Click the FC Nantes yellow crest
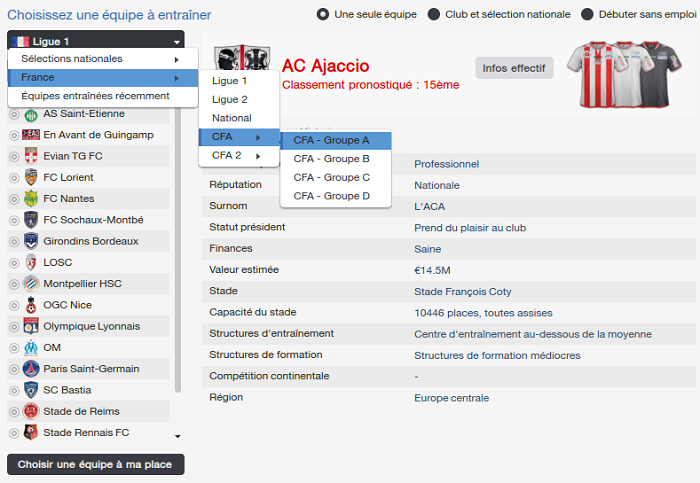 31,199
